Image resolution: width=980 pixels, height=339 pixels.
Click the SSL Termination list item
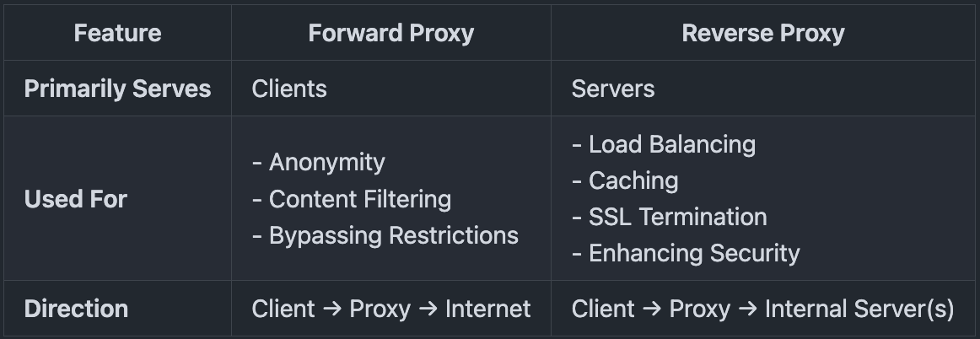click(677, 217)
